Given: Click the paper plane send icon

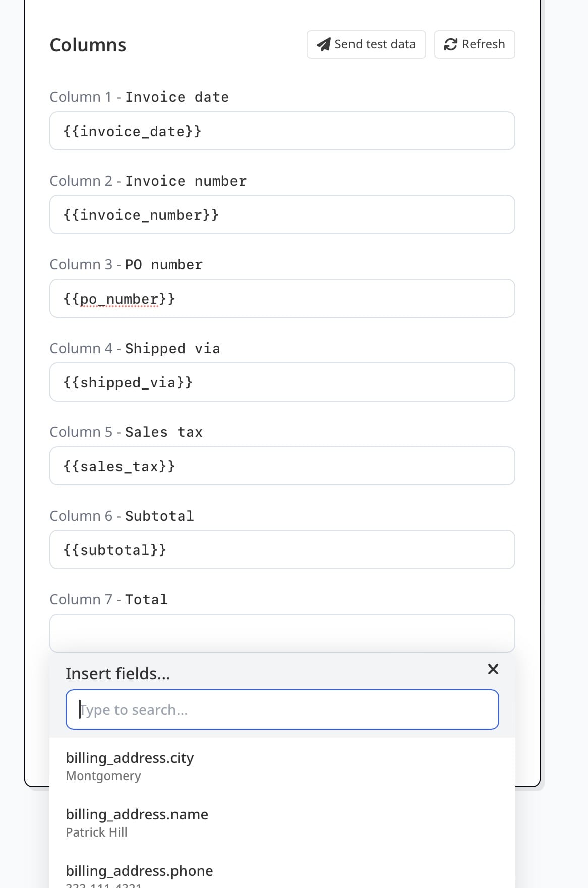Looking at the screenshot, I should point(323,44).
